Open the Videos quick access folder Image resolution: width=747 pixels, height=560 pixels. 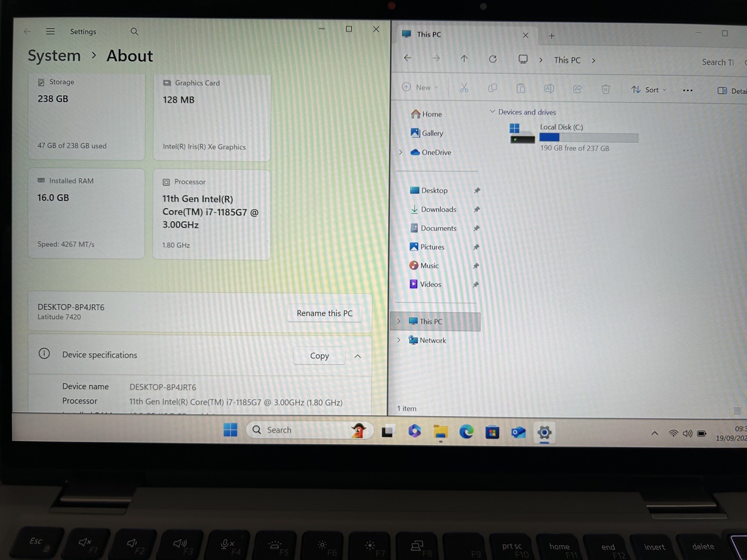coord(425,284)
